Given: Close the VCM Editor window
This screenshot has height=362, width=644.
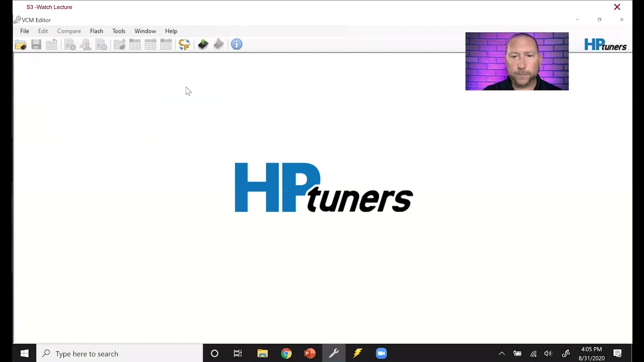Looking at the screenshot, I should [x=621, y=20].
